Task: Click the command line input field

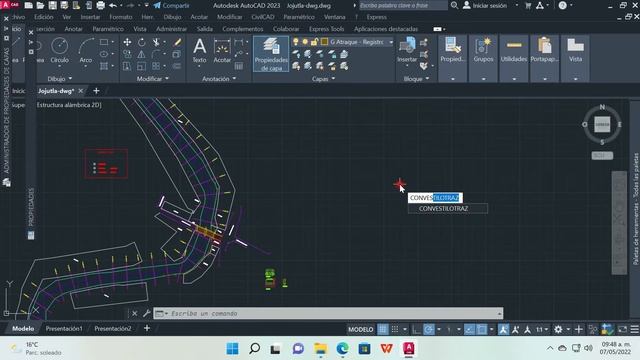Action: [329, 313]
